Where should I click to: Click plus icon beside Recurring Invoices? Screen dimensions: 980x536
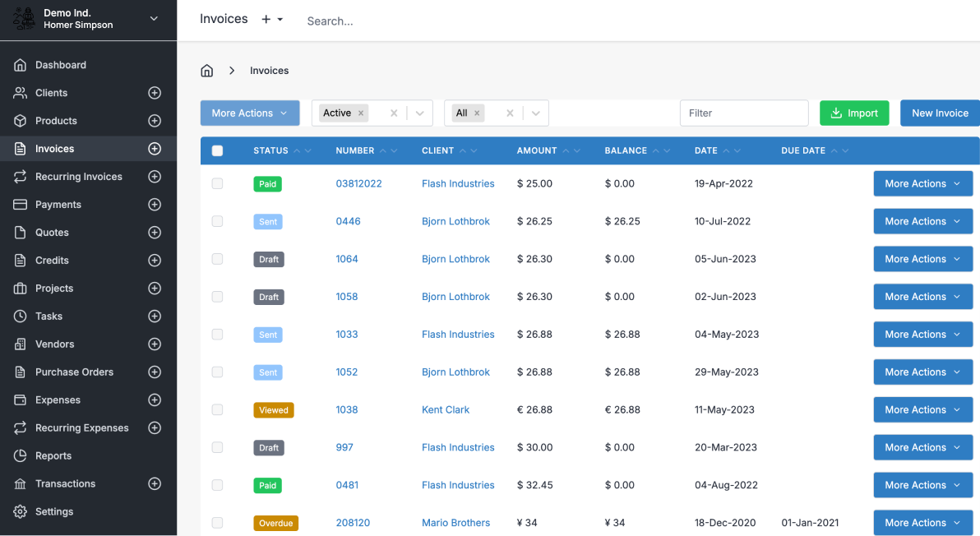pos(154,177)
